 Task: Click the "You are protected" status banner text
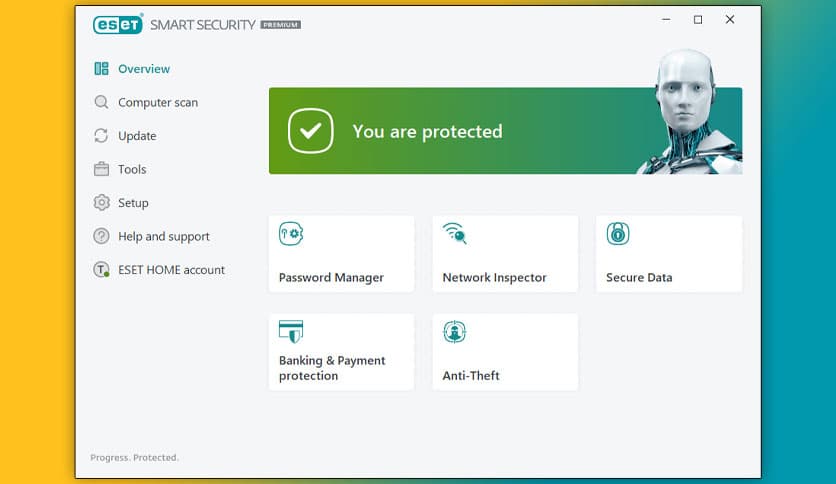coord(427,131)
